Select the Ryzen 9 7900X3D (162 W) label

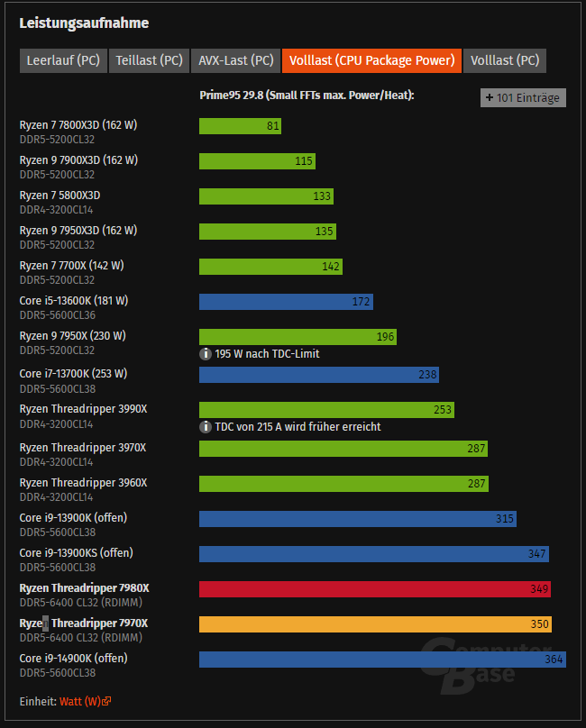78,160
